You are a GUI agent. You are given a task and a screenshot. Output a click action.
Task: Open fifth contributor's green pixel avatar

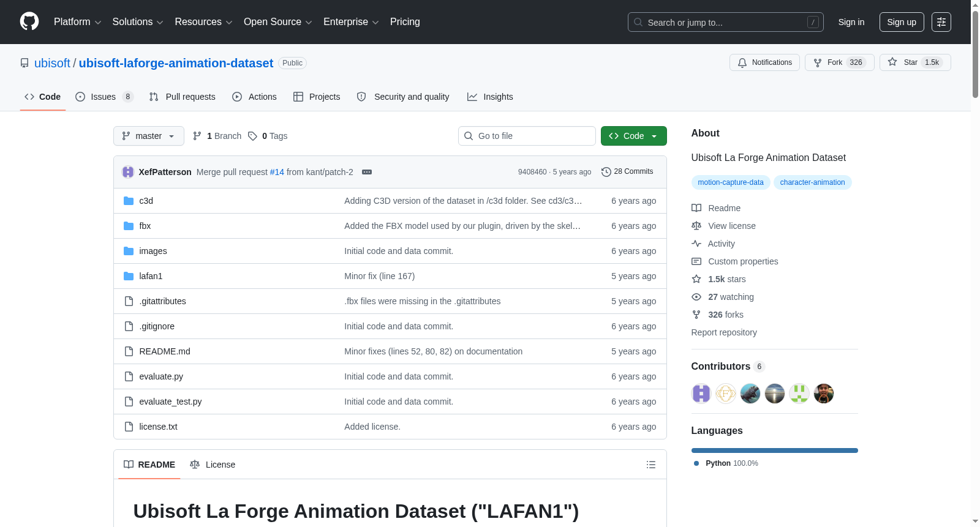[x=799, y=394]
